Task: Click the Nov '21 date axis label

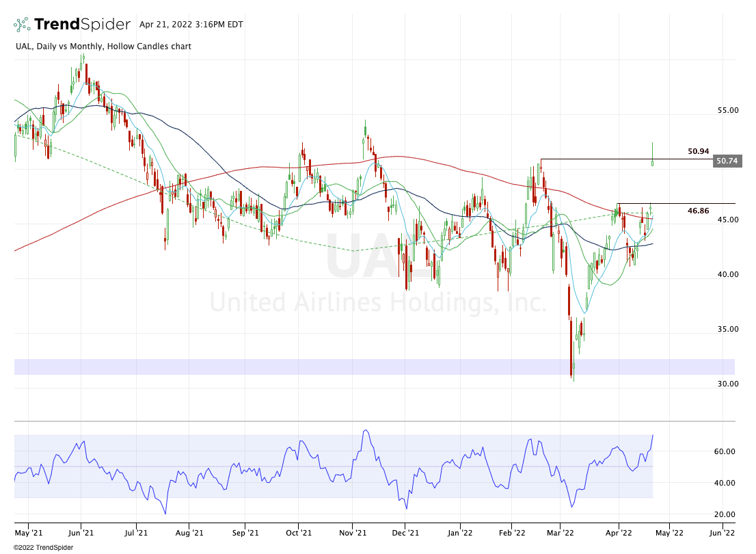Action: [x=353, y=531]
